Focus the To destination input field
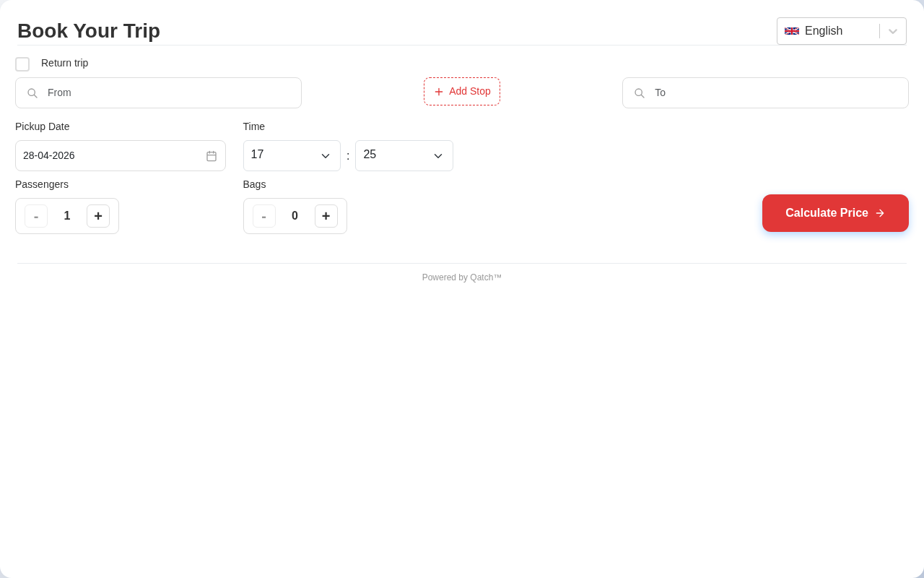 [776, 93]
